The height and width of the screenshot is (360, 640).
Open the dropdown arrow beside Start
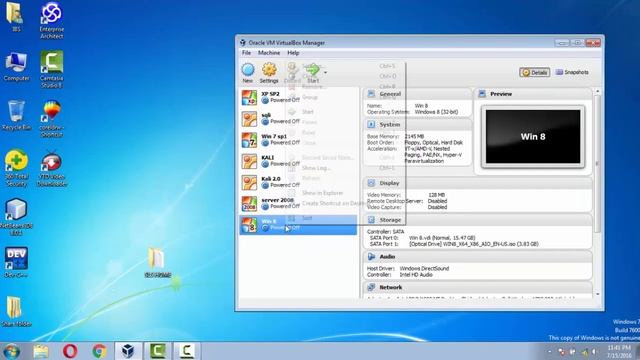(x=325, y=73)
